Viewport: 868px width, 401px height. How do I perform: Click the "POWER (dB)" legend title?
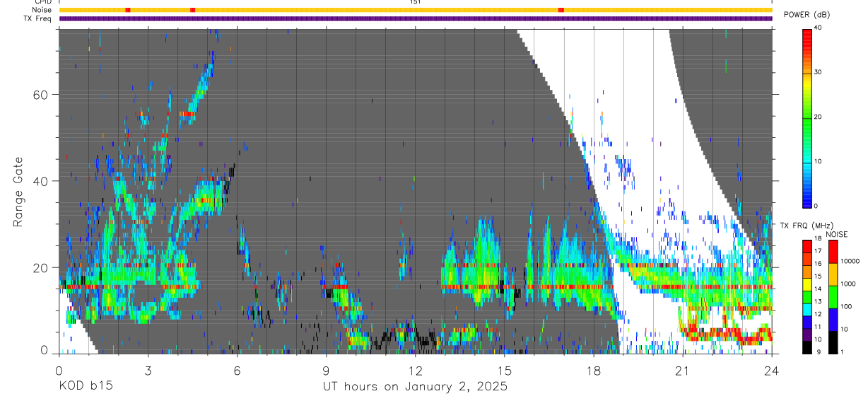click(x=807, y=15)
